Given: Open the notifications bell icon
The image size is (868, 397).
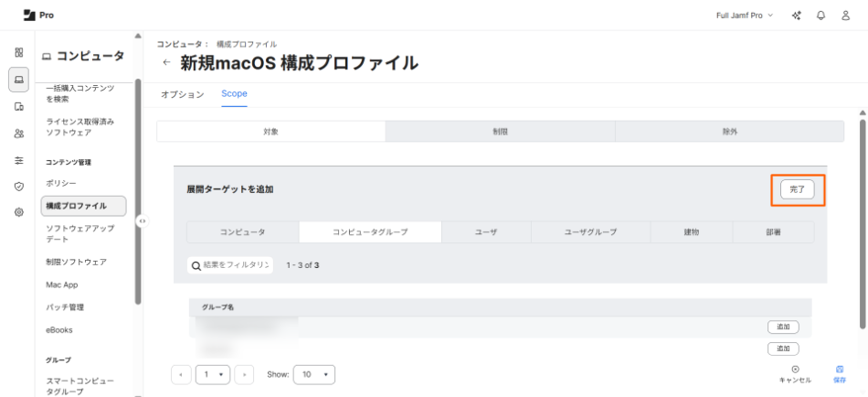Looking at the screenshot, I should [x=822, y=16].
